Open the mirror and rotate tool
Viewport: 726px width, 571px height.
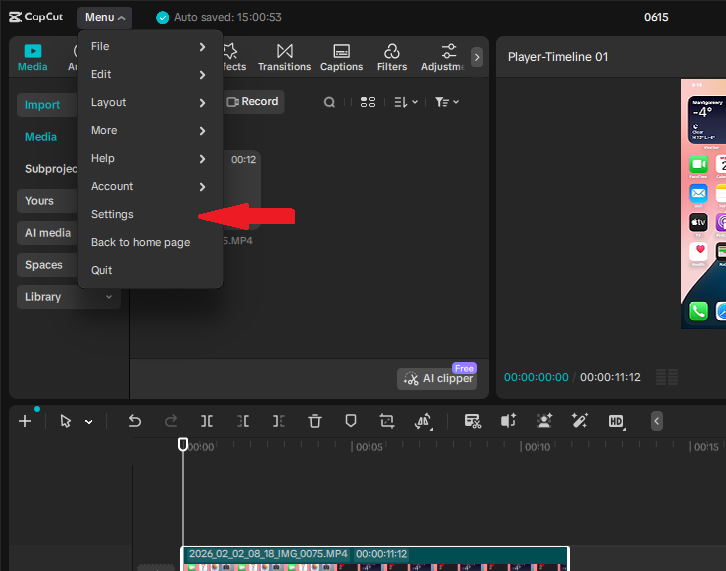[x=424, y=421]
